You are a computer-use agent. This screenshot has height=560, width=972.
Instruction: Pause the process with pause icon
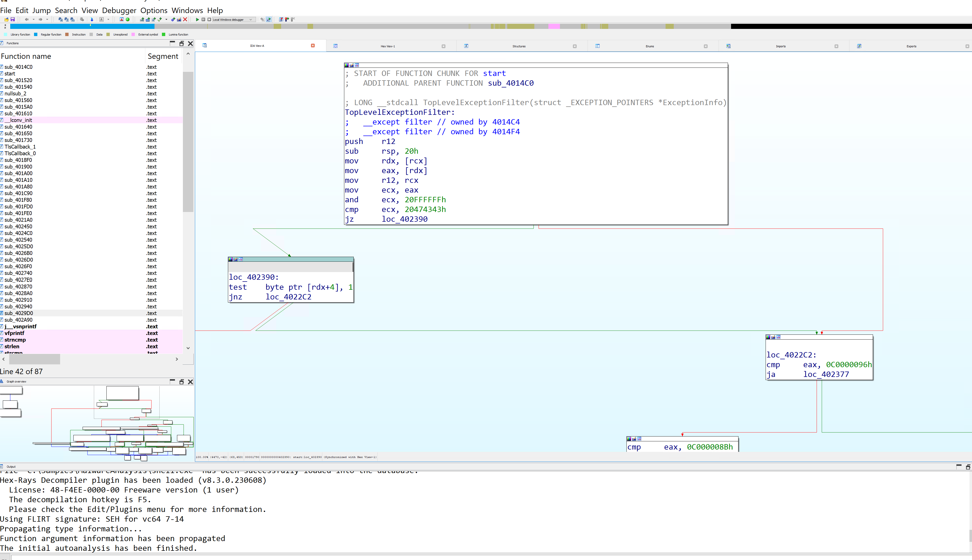(x=203, y=20)
